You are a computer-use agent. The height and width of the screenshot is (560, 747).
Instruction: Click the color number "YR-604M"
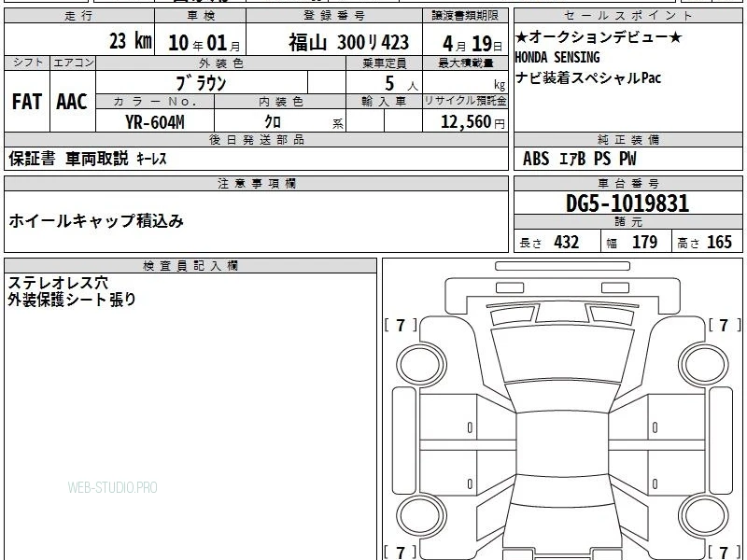154,122
